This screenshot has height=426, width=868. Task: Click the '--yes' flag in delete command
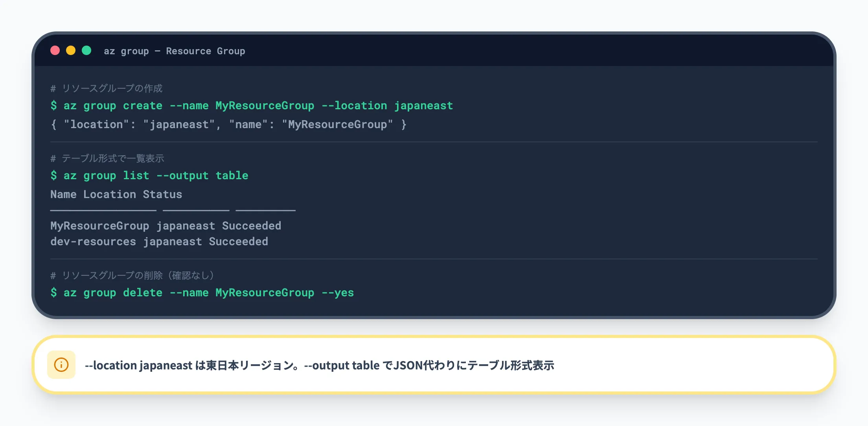pyautogui.click(x=338, y=293)
